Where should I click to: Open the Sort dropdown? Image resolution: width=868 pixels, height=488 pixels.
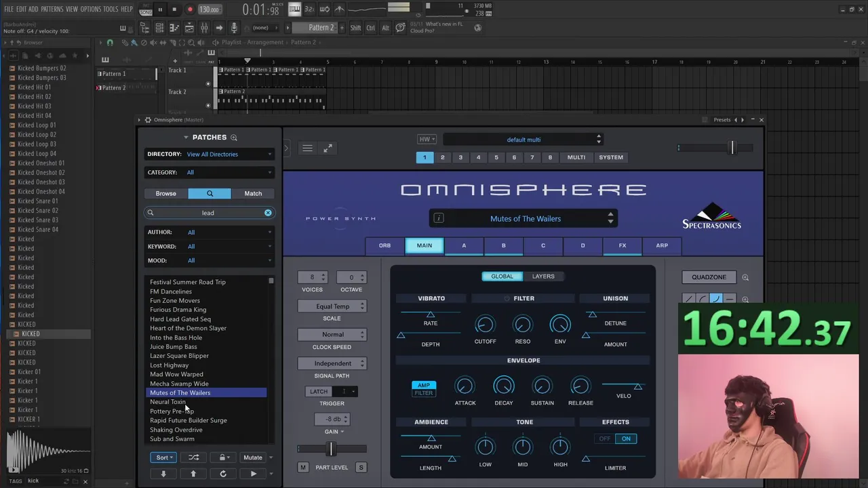pyautogui.click(x=163, y=457)
